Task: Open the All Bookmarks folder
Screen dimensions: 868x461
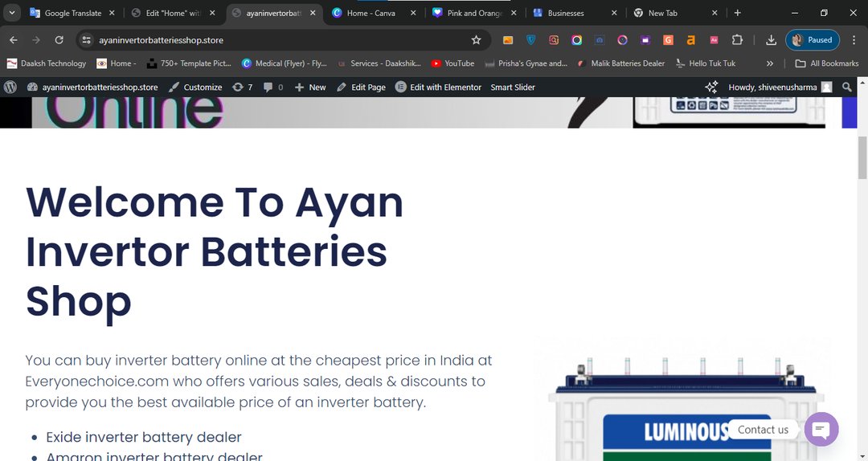Action: (x=826, y=63)
